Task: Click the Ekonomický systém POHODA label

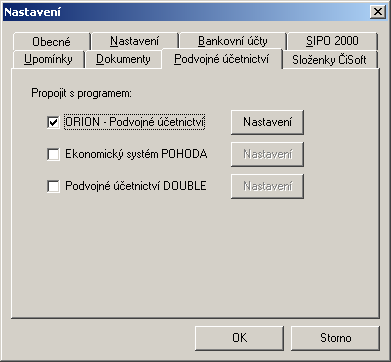Action: pyautogui.click(x=136, y=154)
